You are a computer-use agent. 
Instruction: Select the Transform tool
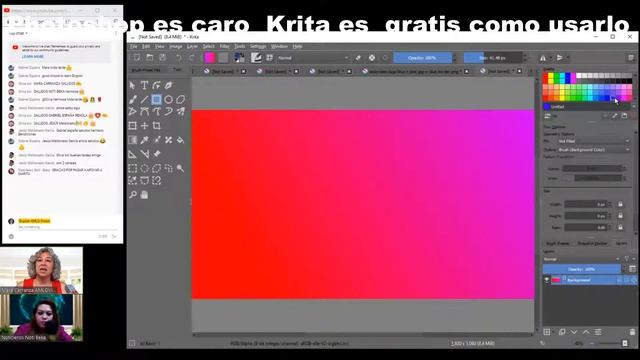click(132, 126)
